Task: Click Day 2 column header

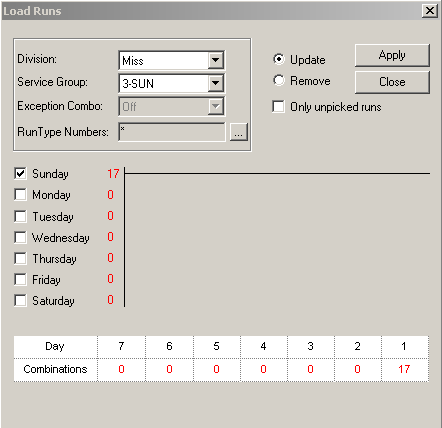Action: click(358, 347)
